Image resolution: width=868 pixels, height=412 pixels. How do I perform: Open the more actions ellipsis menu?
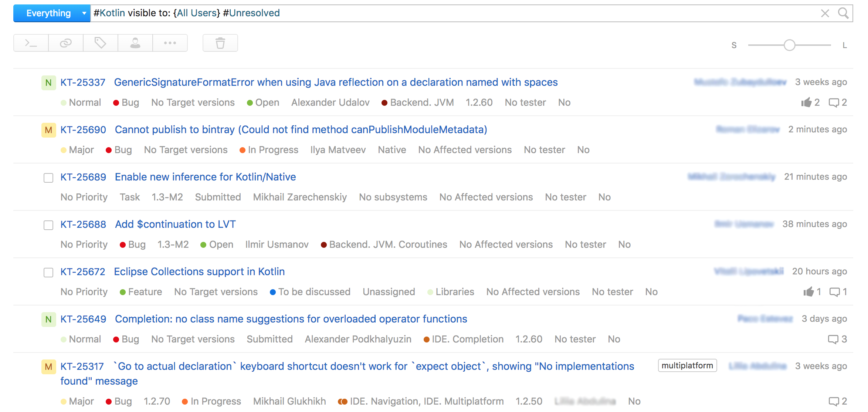170,43
